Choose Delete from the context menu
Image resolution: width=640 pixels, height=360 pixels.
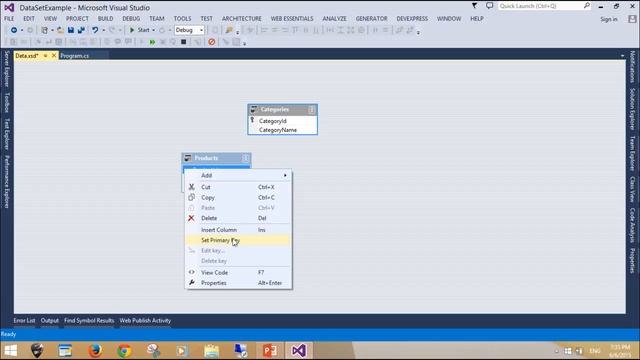(x=238, y=218)
